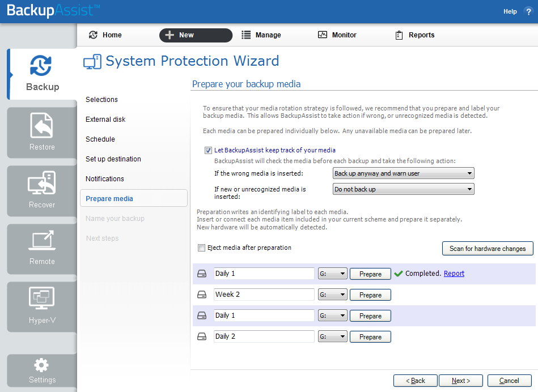This screenshot has height=392, width=538.
Task: Click the Daily 2 media name field
Action: click(x=264, y=336)
